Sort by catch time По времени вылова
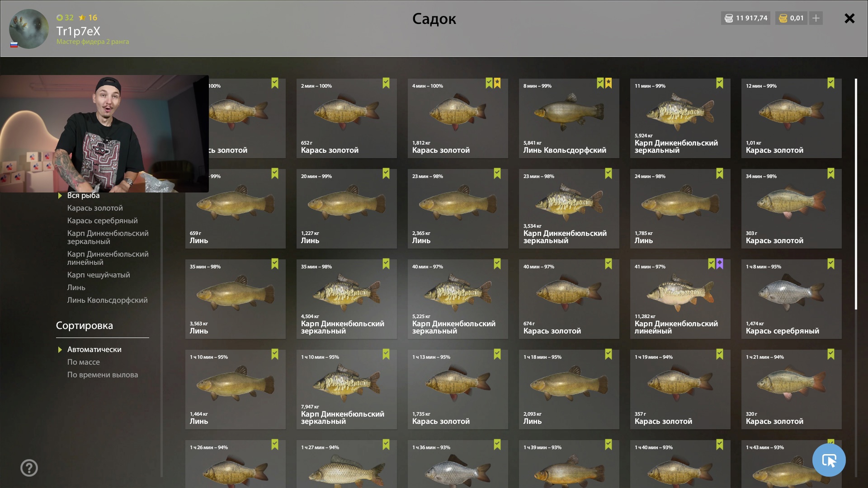Viewport: 868px width, 488px height. pos(103,375)
